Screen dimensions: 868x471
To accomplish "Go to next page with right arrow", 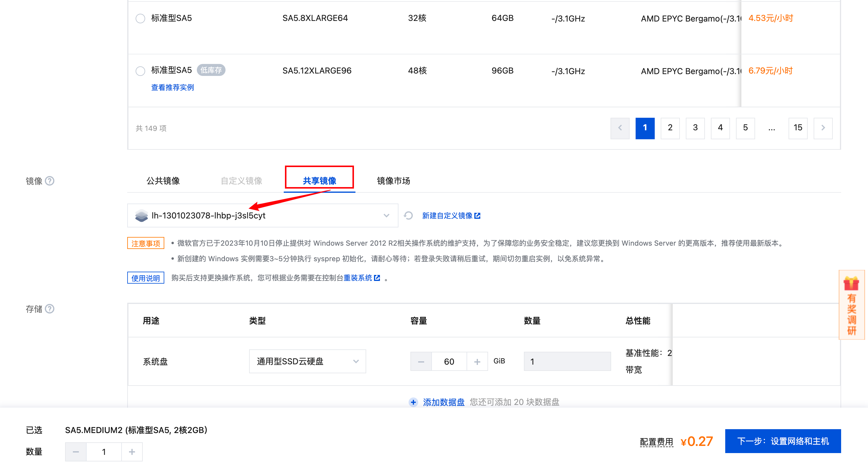I will point(823,128).
